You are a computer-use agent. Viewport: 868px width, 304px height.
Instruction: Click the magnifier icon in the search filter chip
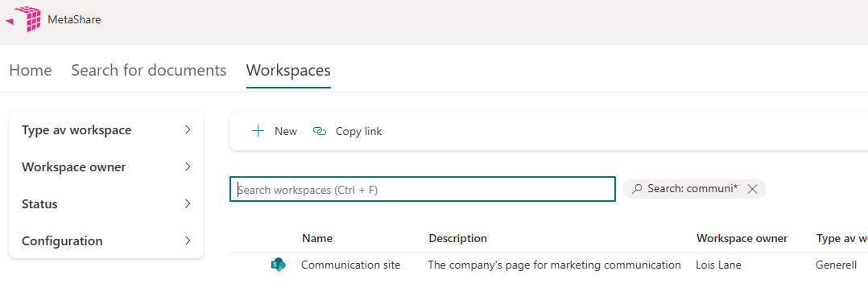point(637,188)
